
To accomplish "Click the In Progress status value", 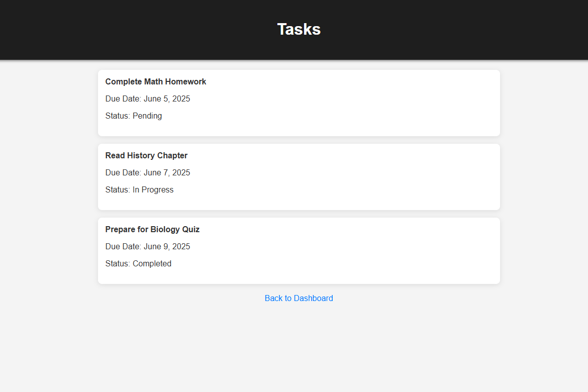I will click(153, 189).
